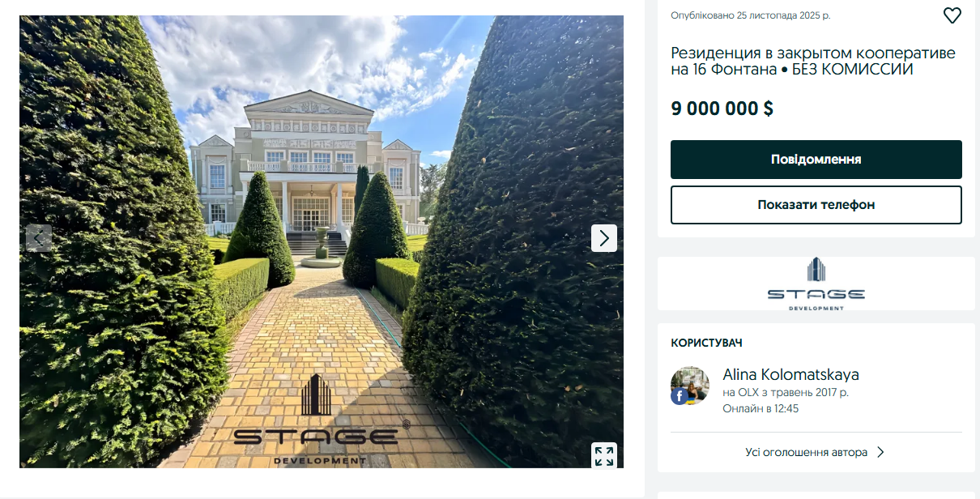
Task: Click the mansion listing photo
Action: (322, 241)
